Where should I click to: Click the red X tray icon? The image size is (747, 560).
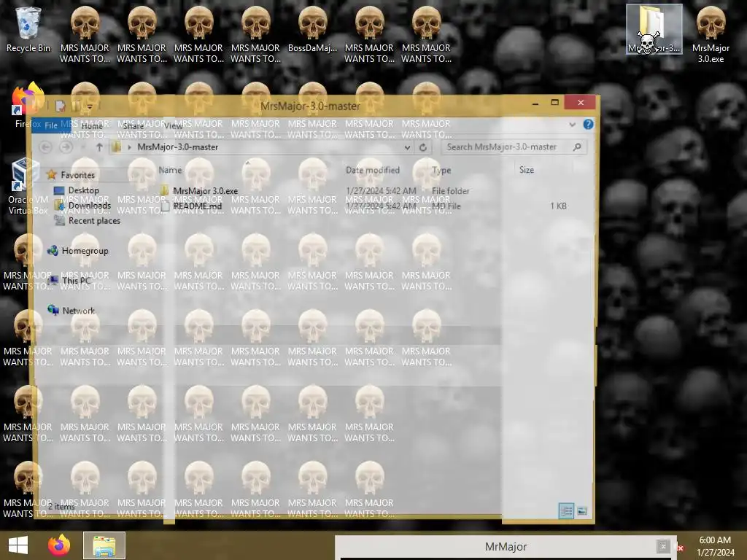pos(681,548)
